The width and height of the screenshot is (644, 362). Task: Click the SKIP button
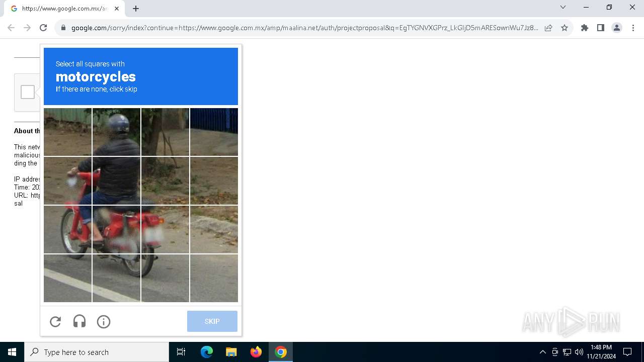tap(212, 321)
